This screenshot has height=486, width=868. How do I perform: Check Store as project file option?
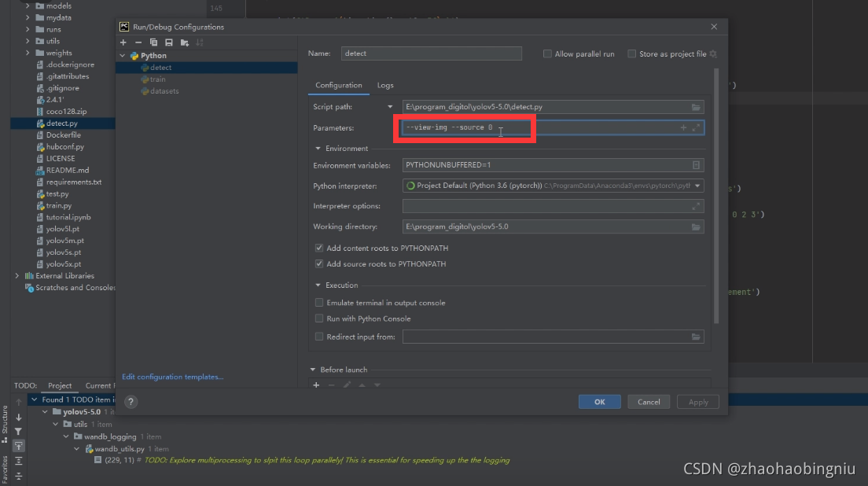coord(632,54)
